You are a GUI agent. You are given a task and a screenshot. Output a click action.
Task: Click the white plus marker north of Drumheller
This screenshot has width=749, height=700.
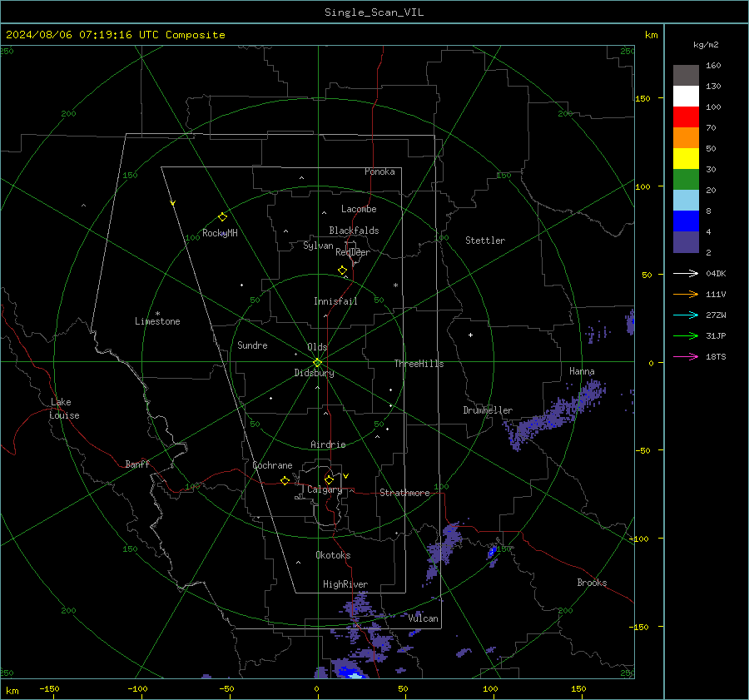(470, 335)
